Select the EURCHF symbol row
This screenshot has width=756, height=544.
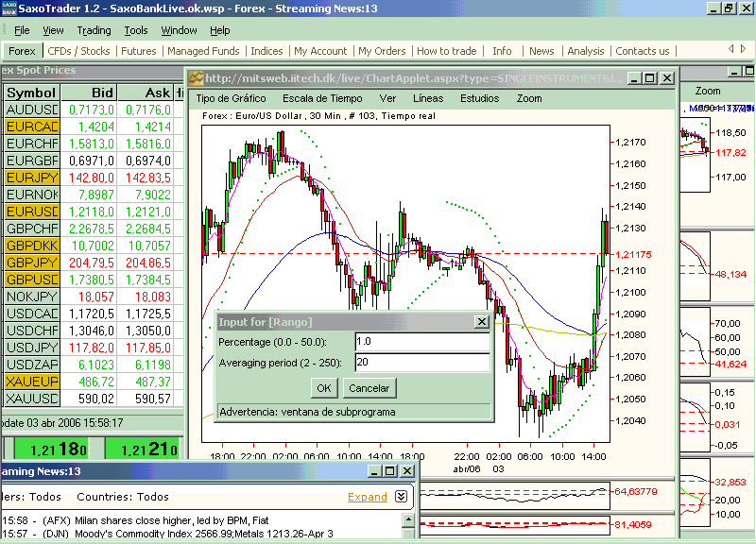(x=32, y=144)
